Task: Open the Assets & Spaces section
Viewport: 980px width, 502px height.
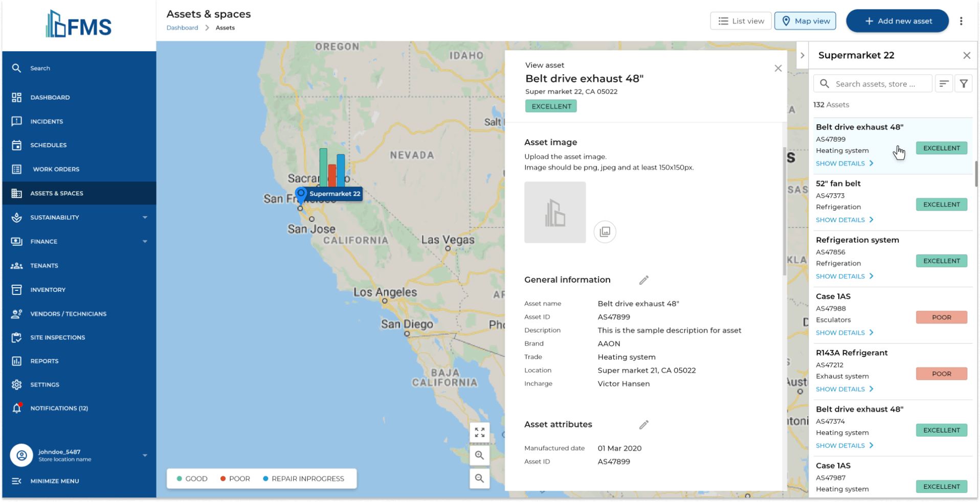Action: 57,193
